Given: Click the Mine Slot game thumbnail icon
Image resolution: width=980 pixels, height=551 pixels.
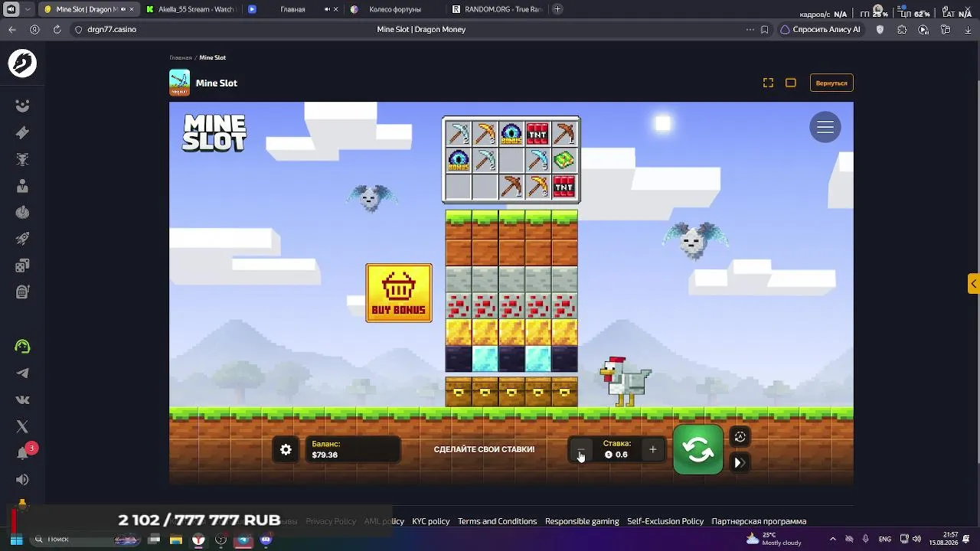Looking at the screenshot, I should [179, 83].
